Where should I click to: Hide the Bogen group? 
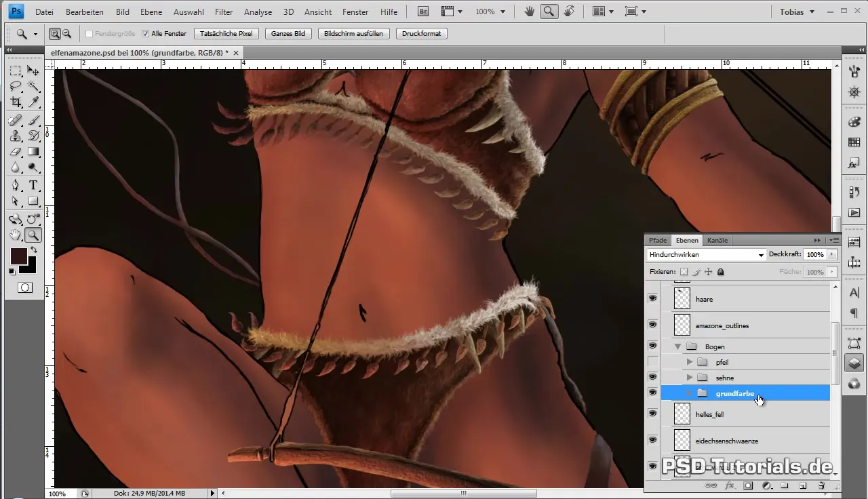(653, 346)
